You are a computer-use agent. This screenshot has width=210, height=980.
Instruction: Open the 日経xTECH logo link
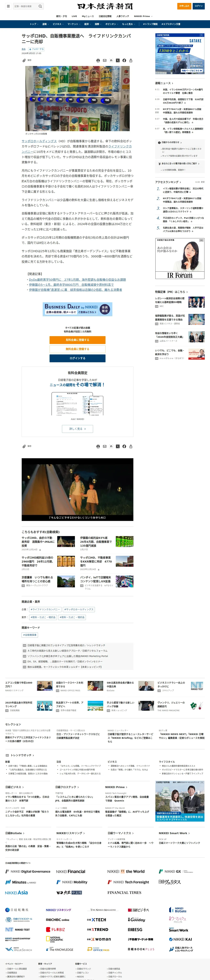click(x=96, y=920)
